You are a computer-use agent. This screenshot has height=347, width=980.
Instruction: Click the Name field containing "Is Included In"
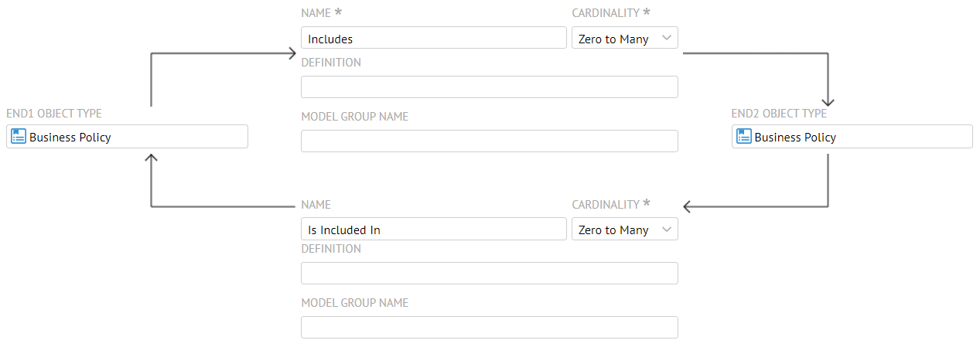433,230
